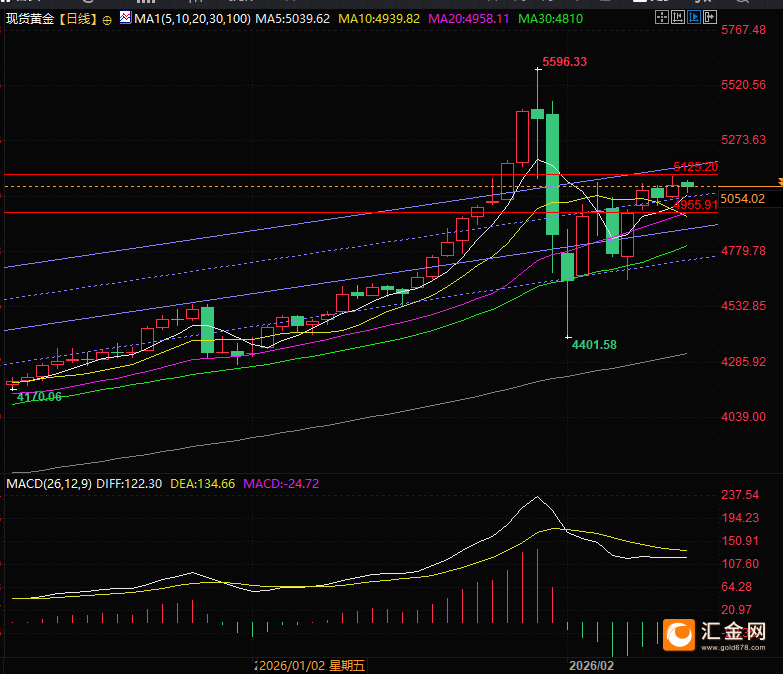Select the DIFF:122.30 reading
Viewport: 783px width, 674px height.
[x=129, y=484]
